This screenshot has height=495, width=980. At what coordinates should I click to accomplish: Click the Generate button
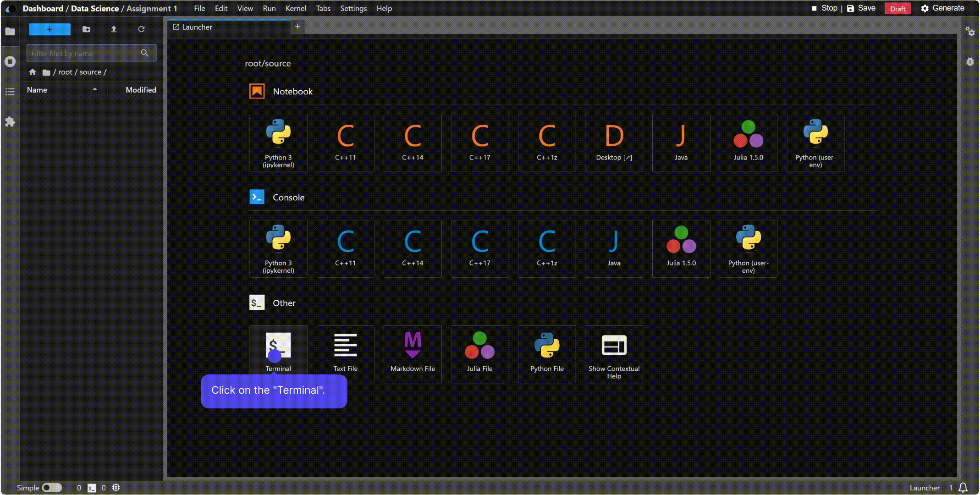pyautogui.click(x=943, y=8)
